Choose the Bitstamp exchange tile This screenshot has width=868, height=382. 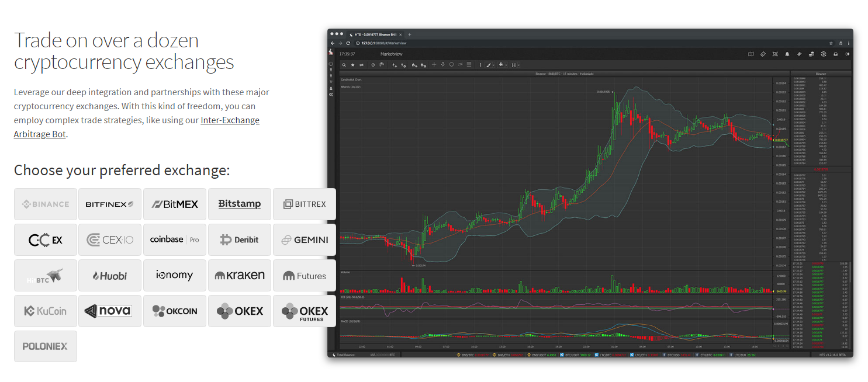(x=240, y=204)
